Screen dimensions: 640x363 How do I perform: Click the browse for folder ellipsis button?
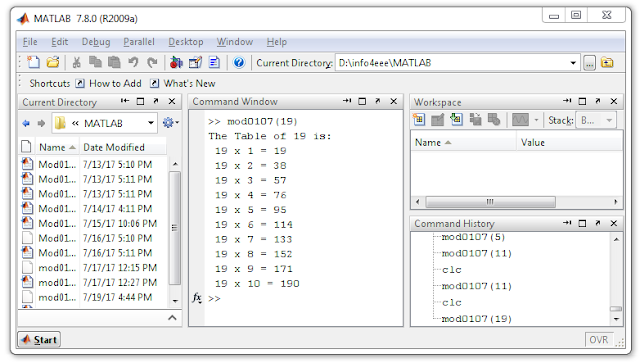coord(589,63)
